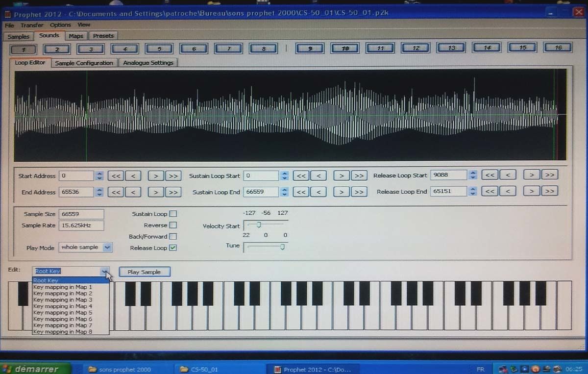
Task: Fast-rewind Start Address with << button
Action: tap(116, 176)
